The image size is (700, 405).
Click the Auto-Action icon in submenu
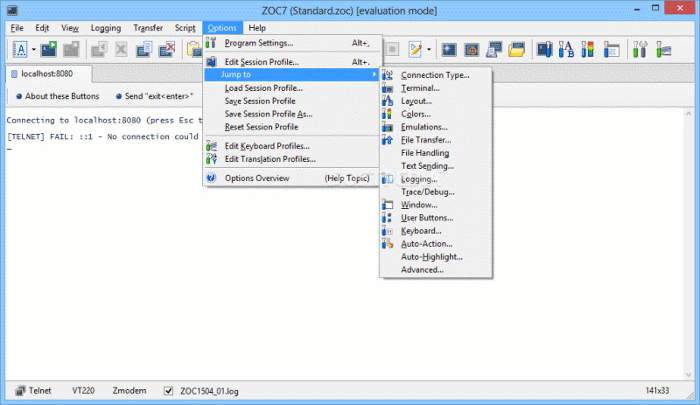[x=388, y=244]
